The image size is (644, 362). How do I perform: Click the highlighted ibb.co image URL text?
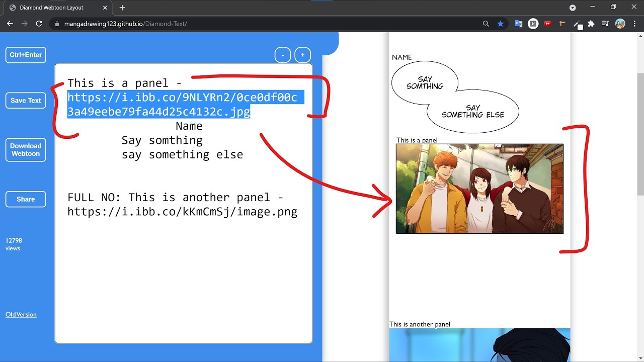pos(186,105)
